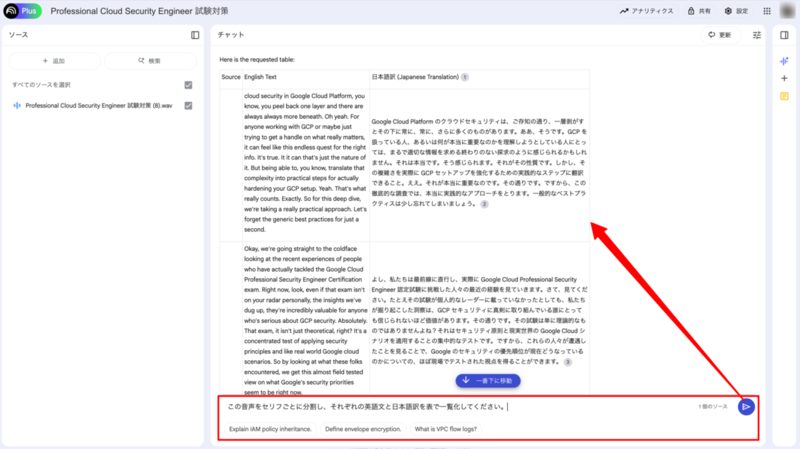Image resolution: width=800 pixels, height=449 pixels.
Task: Click the Refresh (更新) chat button
Action: 720,35
